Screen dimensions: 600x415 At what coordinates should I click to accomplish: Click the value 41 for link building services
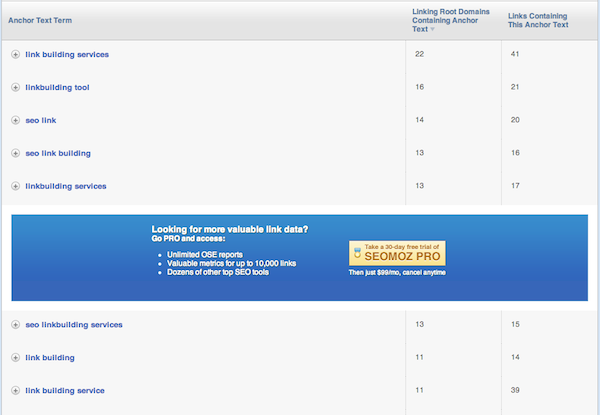(x=515, y=54)
